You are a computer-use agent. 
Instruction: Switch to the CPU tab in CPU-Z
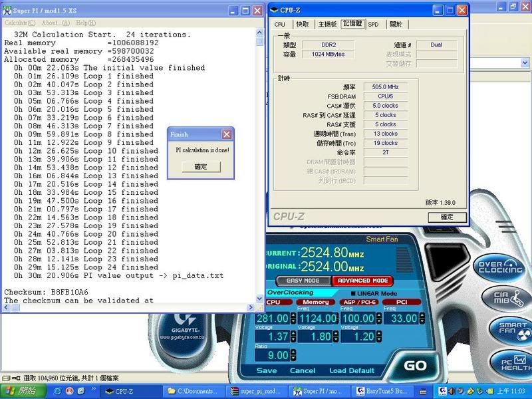(280, 25)
